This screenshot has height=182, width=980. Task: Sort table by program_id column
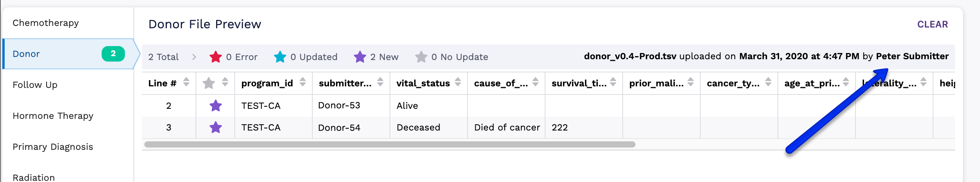[x=303, y=82]
